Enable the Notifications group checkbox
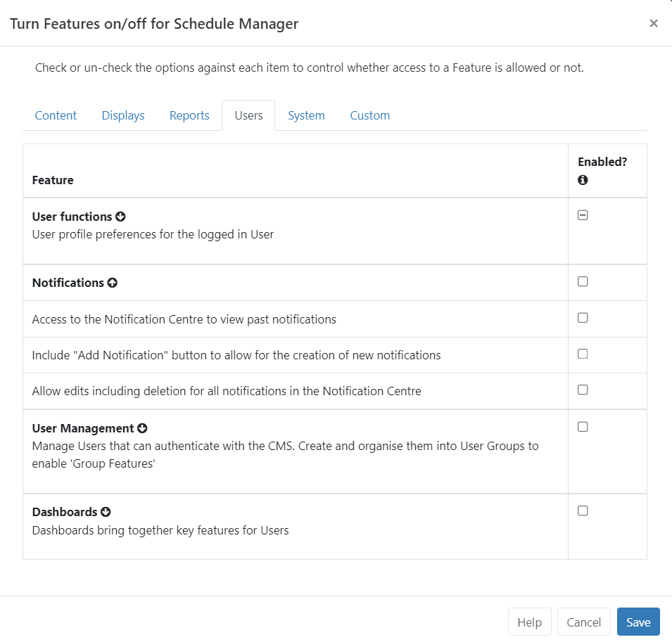The width and height of the screenshot is (672, 642). (583, 282)
